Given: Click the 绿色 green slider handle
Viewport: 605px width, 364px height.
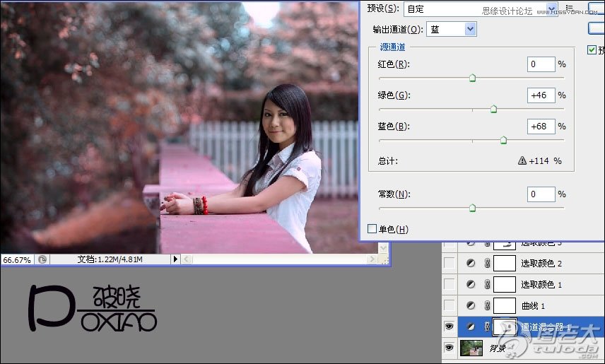Looking at the screenshot, I should point(493,110).
